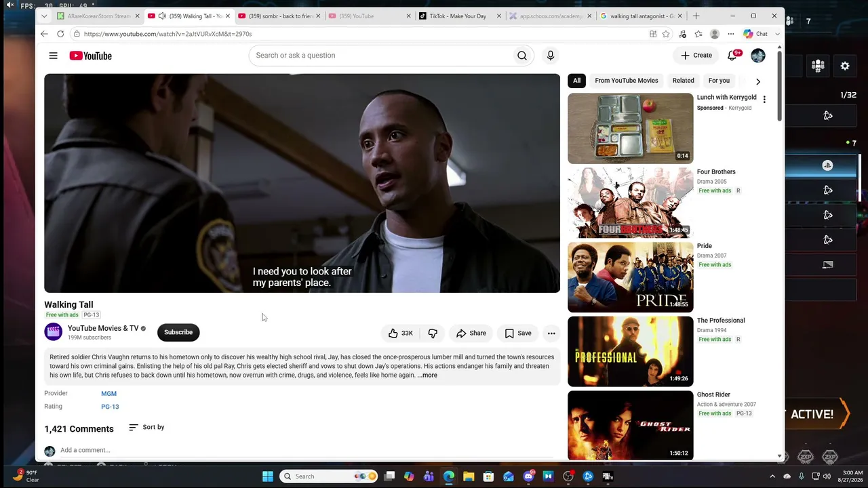The height and width of the screenshot is (488, 868).
Task: Open Microsoft Teams from the taskbar
Action: point(429,476)
